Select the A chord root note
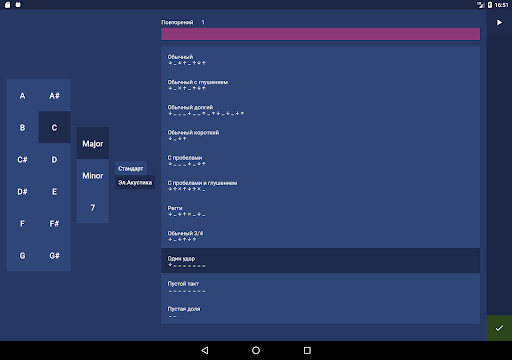Screen dimensions: 512x360 (x=22, y=96)
